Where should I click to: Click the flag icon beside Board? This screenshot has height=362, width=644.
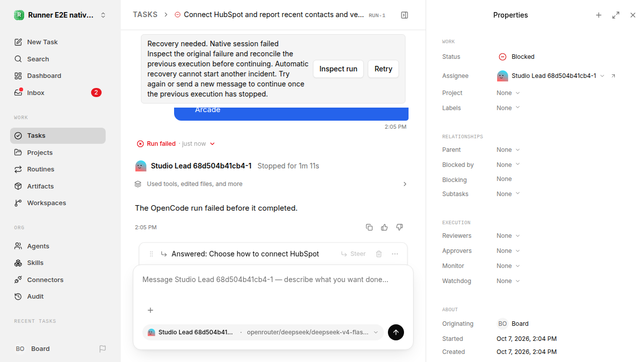tap(103, 349)
